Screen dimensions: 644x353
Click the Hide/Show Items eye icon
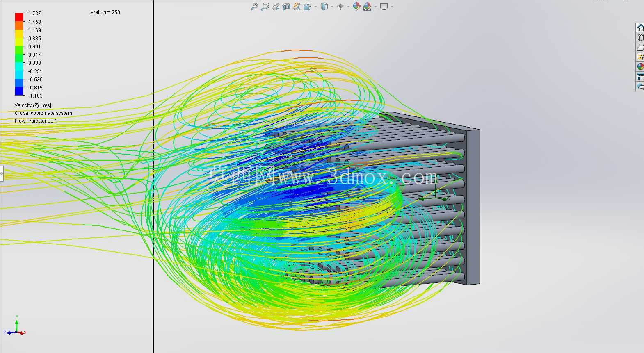[x=340, y=7]
